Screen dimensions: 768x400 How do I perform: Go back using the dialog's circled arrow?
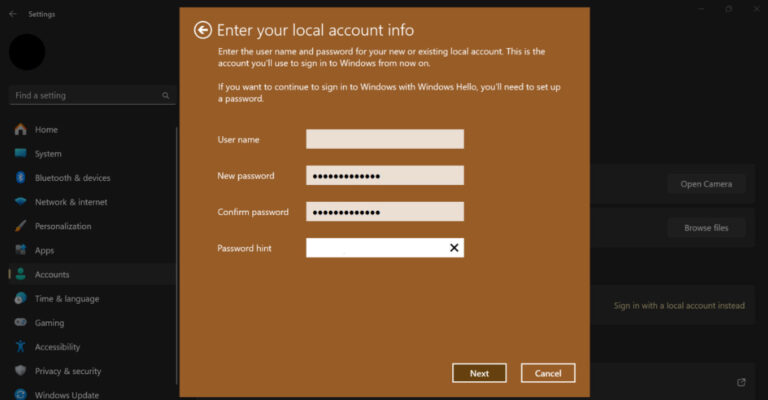pos(203,30)
